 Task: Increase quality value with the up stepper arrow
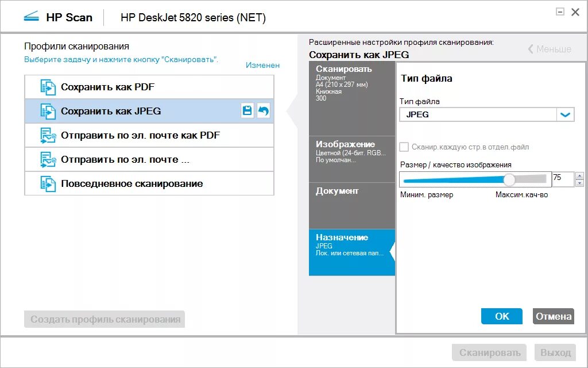point(580,175)
